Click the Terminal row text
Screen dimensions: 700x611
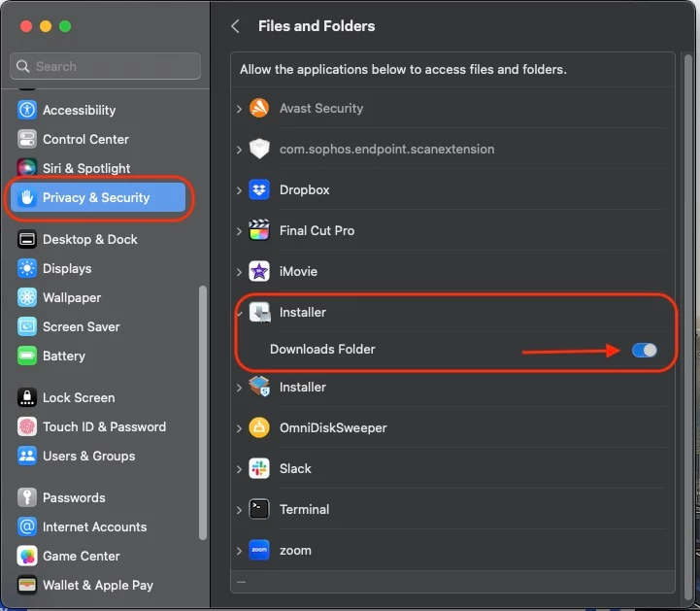click(304, 509)
